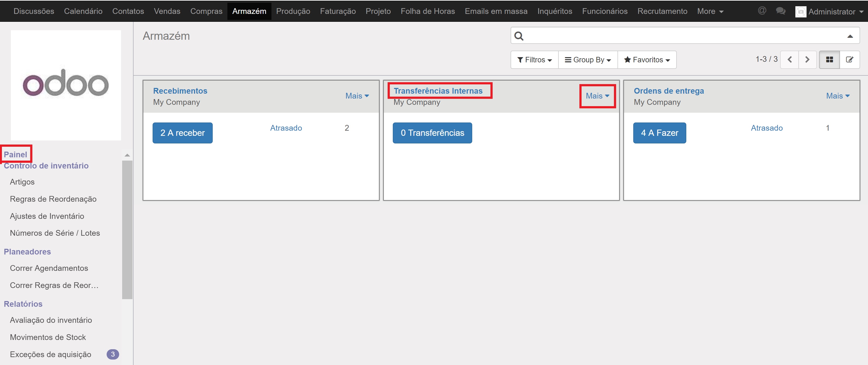Click the 4 A Fazer button

pos(659,133)
